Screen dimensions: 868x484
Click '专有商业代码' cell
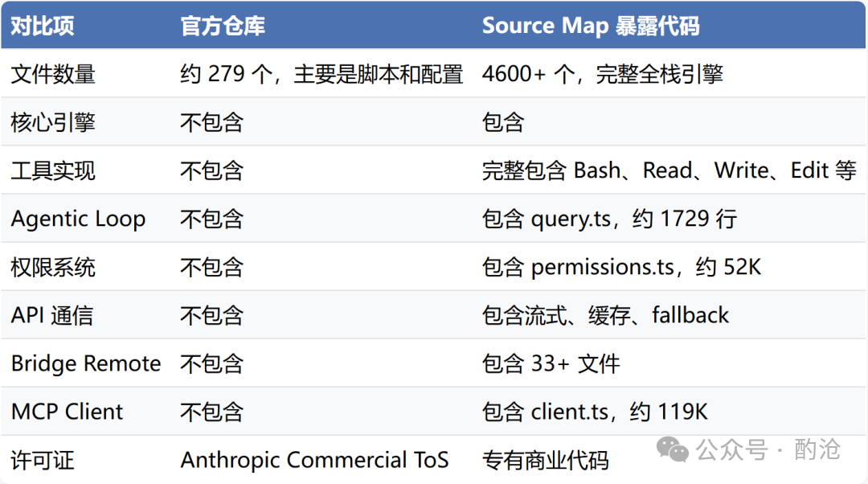pyautogui.click(x=545, y=460)
